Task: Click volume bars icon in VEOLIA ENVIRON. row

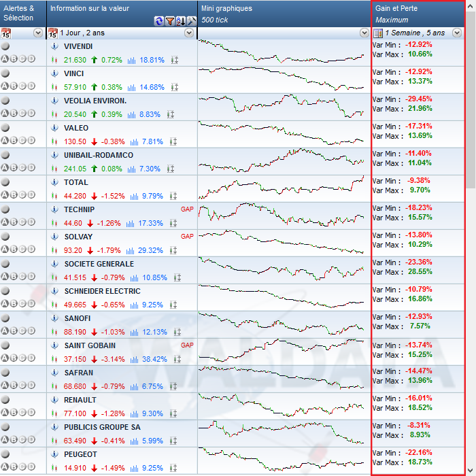Action: pos(131,115)
